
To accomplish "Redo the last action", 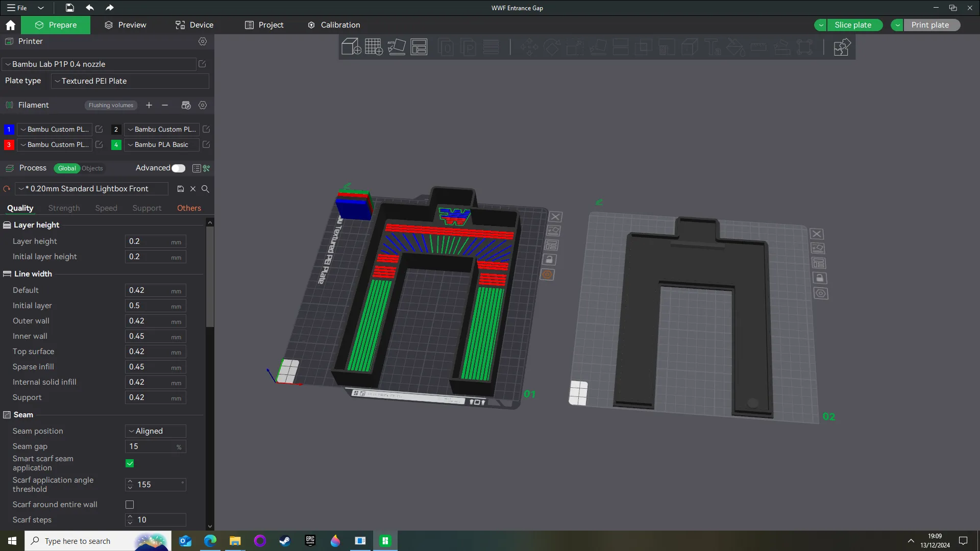I will [x=109, y=8].
